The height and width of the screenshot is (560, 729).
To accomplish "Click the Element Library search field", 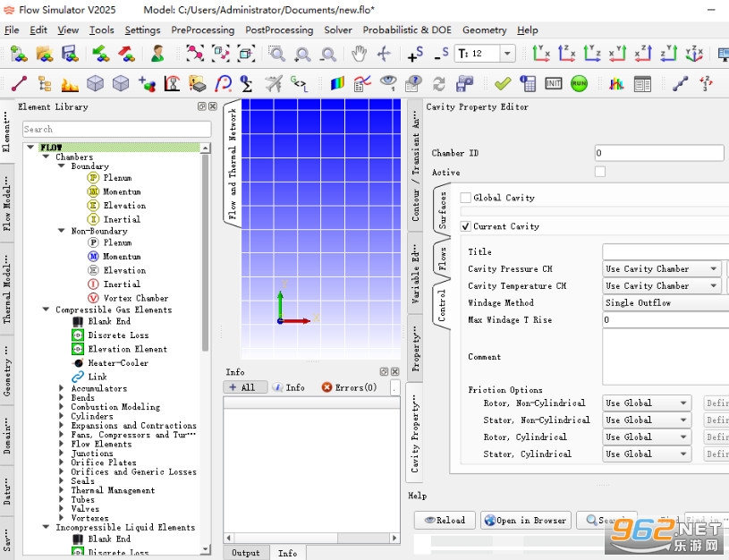I will [116, 130].
